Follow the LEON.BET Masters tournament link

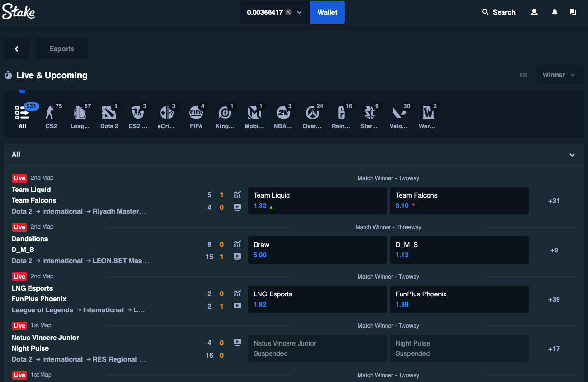click(x=121, y=261)
